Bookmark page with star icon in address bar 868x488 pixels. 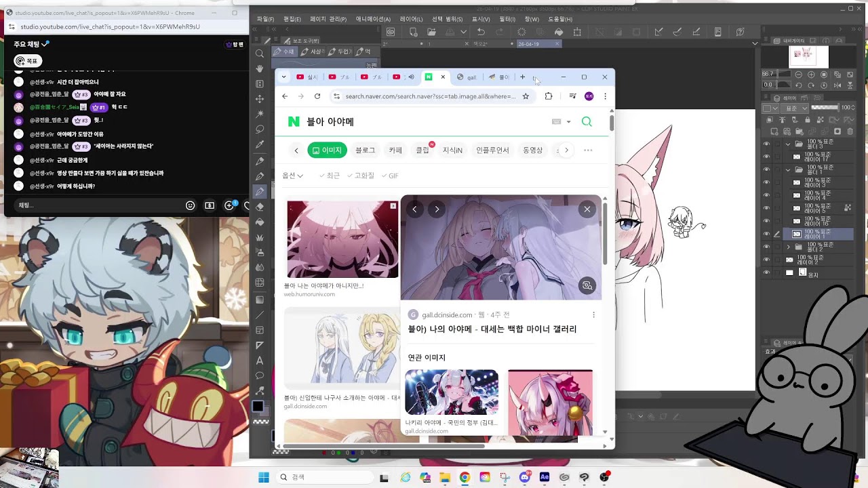click(x=526, y=96)
